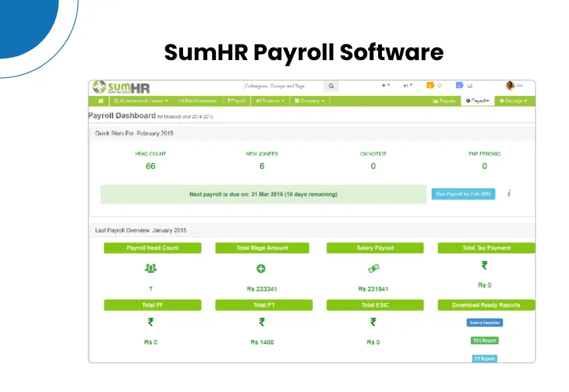
Task: Click the Payroll Dashboard heading
Action: tap(122, 116)
